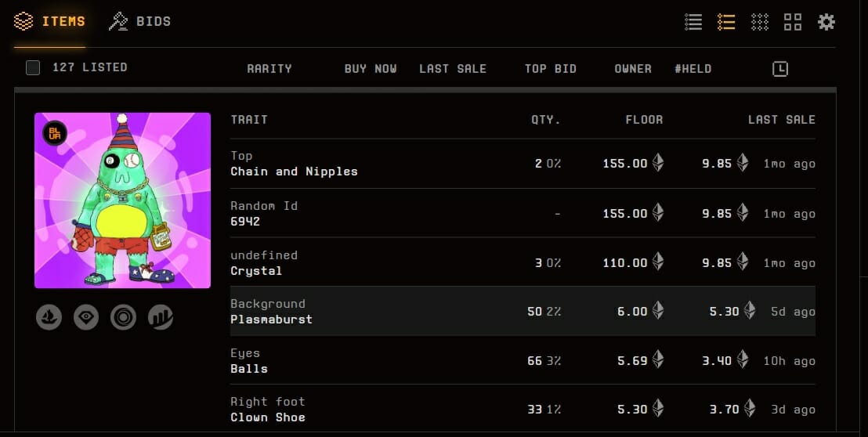The height and width of the screenshot is (437, 868).
Task: Check the 127 Listed select-all checkbox
Action: [x=33, y=67]
